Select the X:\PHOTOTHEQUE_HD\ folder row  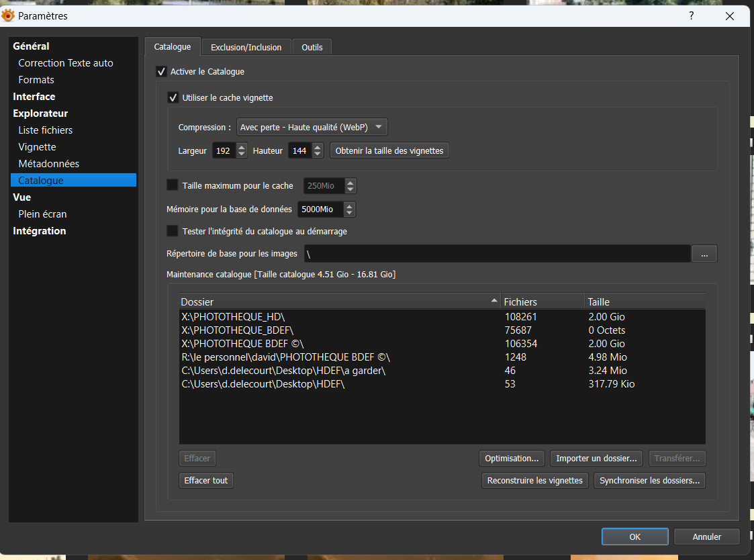tap(336, 316)
